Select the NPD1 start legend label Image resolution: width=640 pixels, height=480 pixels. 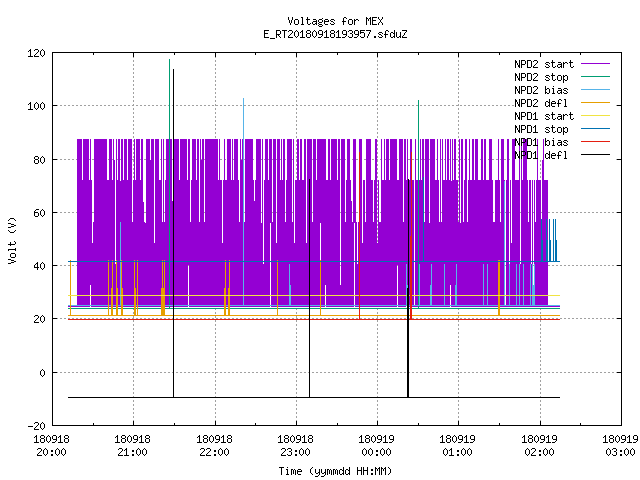544,116
